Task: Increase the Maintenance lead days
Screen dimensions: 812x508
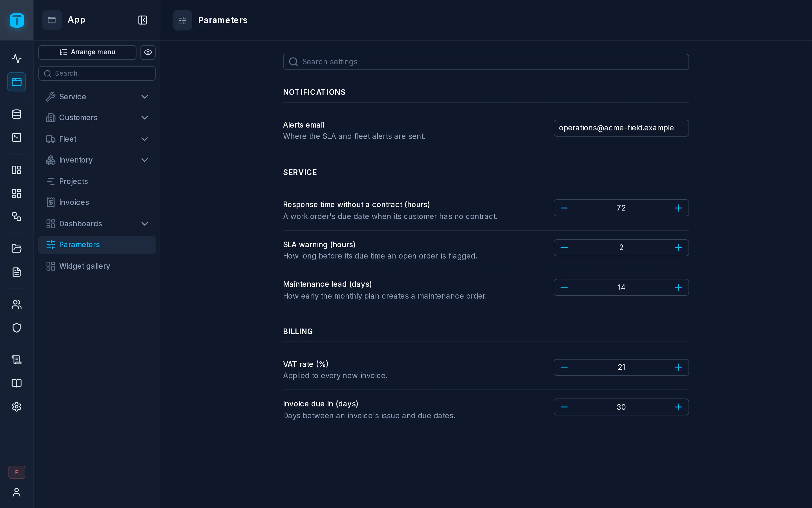Action: [678, 287]
